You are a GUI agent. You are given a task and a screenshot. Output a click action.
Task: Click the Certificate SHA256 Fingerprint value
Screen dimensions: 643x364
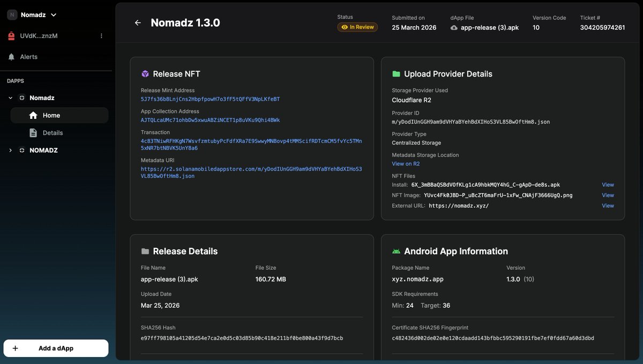tap(492, 338)
